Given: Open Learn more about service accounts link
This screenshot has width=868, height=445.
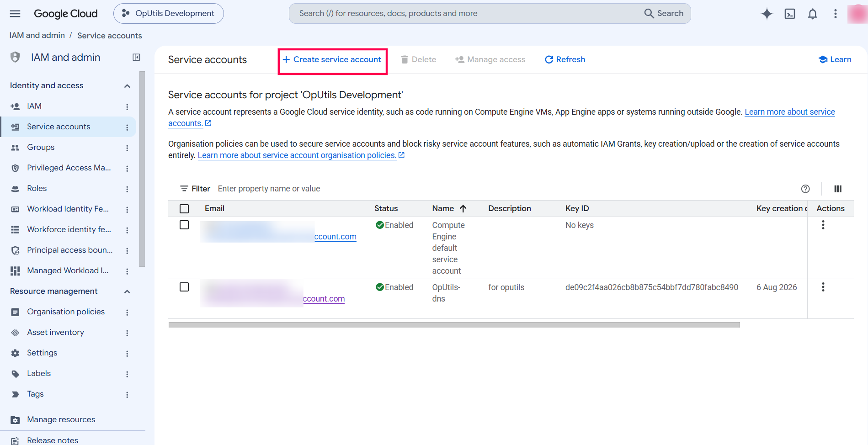Looking at the screenshot, I should (x=789, y=112).
